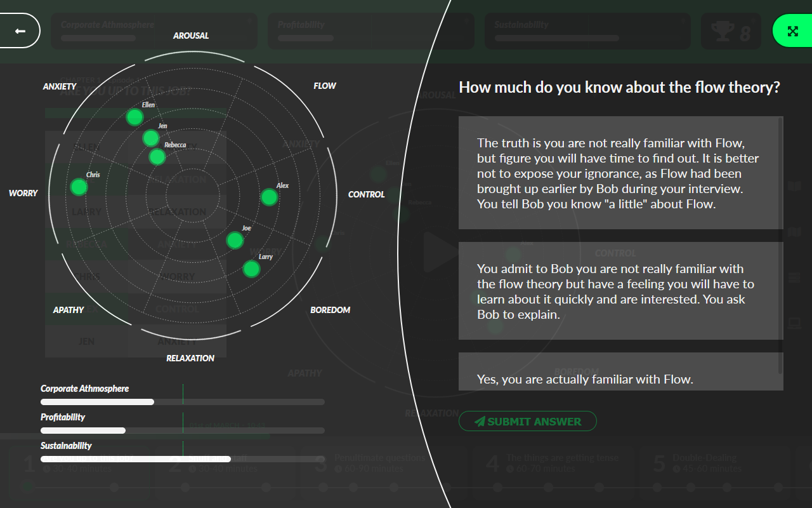Screen dimensions: 812x508
Task: Select Jen's green marker on the wheel
Action: coord(150,138)
